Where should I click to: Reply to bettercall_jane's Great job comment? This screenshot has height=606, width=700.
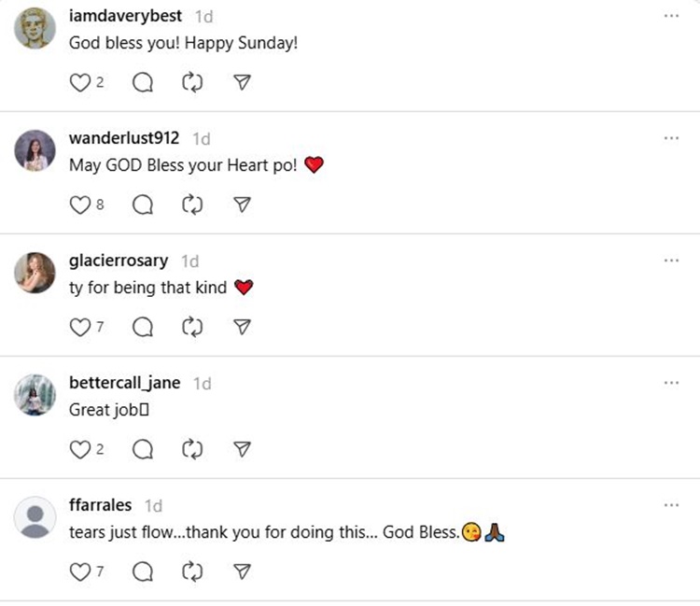point(143,450)
